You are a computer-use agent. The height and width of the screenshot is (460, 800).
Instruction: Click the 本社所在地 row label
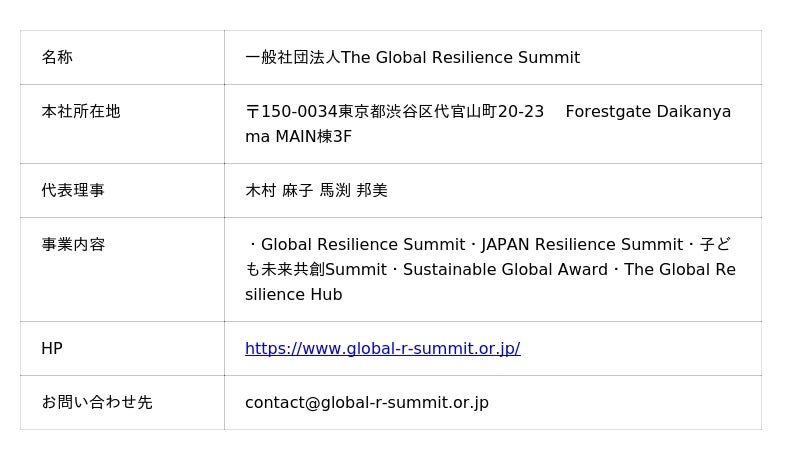click(81, 111)
